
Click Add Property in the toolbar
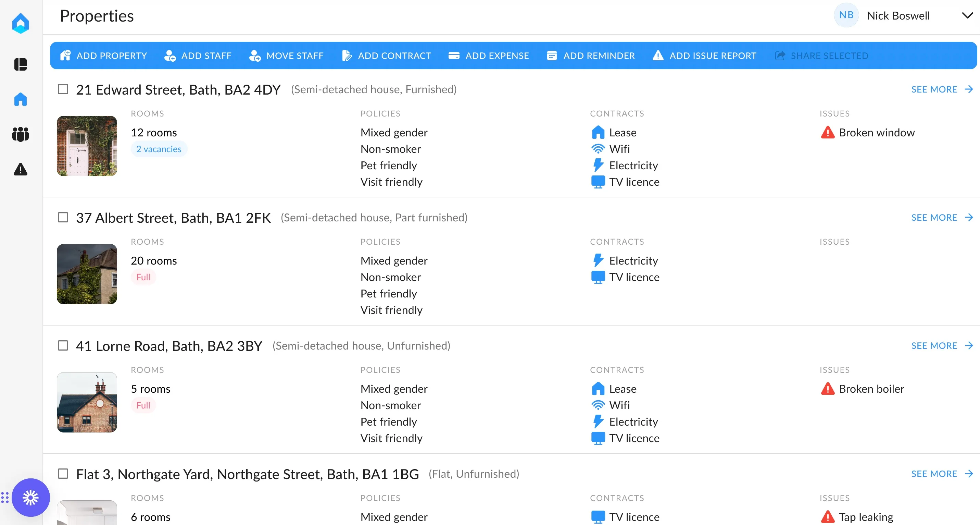point(103,56)
